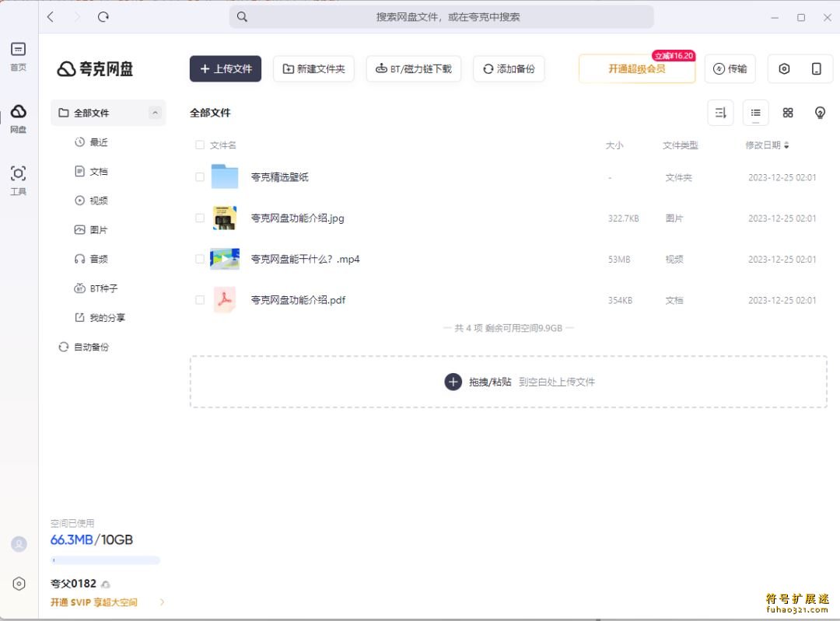840x621 pixels.
Task: Open the 夸克网盘功能介绍.jpg thumbnail
Action: point(225,218)
